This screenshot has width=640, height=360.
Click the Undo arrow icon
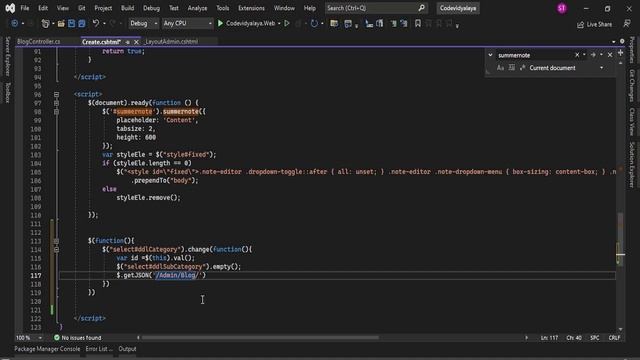(96, 24)
